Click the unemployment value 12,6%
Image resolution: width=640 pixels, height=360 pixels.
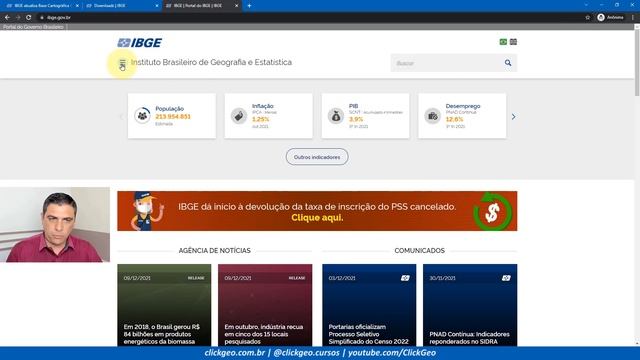[454, 119]
